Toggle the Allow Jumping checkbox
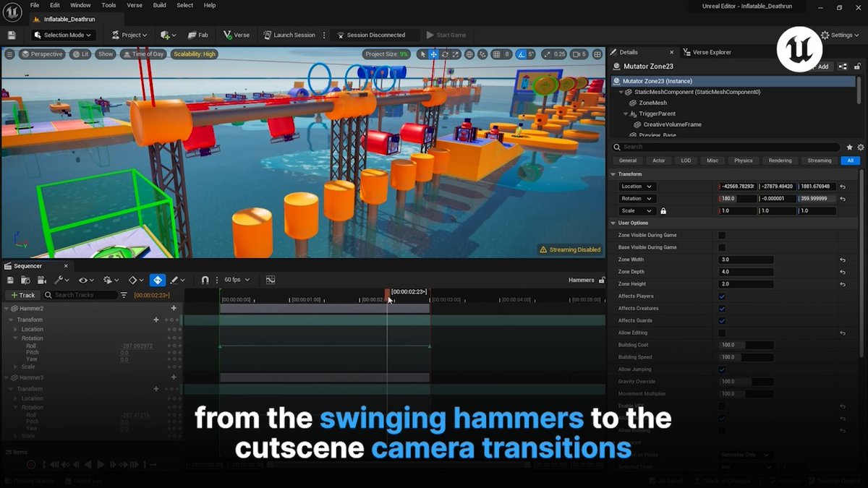Image resolution: width=868 pixels, height=488 pixels. coord(722,369)
